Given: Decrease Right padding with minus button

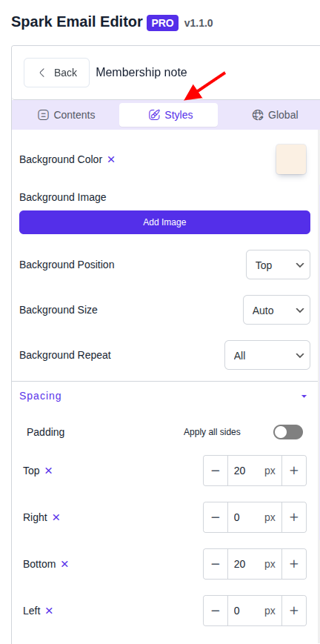Looking at the screenshot, I should pyautogui.click(x=216, y=517).
